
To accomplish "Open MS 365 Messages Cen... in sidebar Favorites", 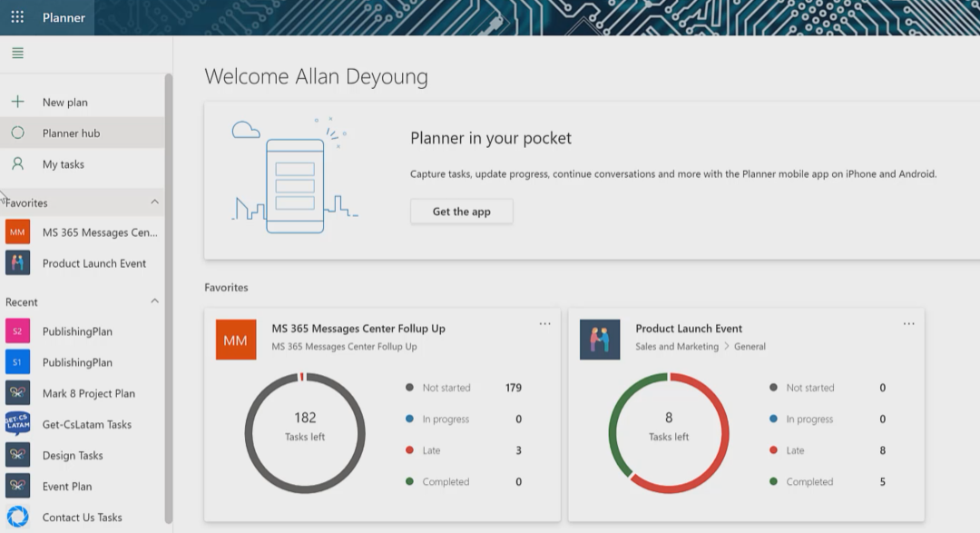I will (83, 232).
